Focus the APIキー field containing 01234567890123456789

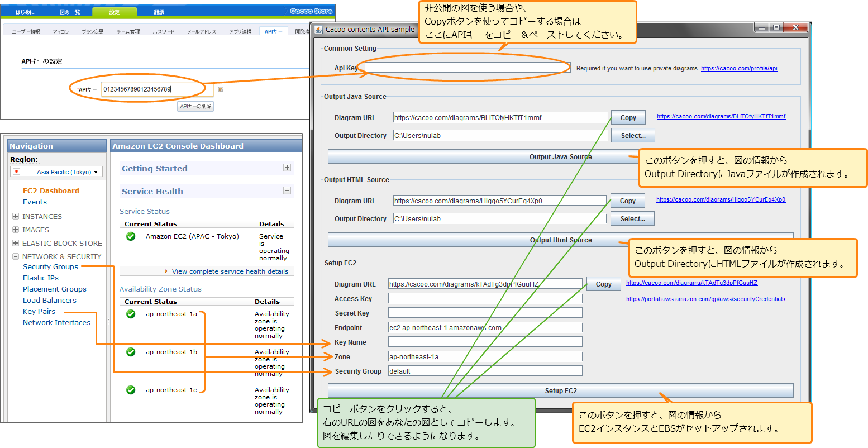coord(157,89)
